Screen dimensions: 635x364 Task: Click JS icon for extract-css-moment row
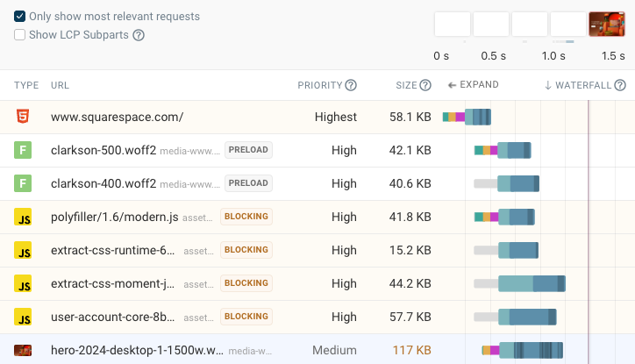coord(23,283)
